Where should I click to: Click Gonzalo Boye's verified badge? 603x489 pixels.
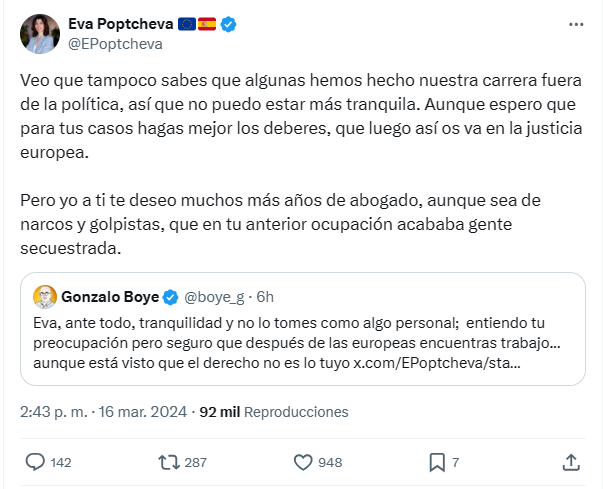click(171, 297)
